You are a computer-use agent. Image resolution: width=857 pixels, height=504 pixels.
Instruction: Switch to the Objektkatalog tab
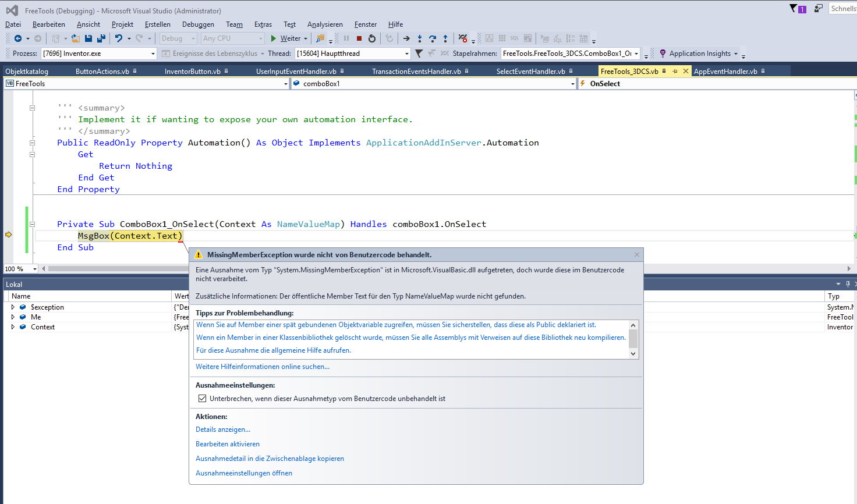27,71
